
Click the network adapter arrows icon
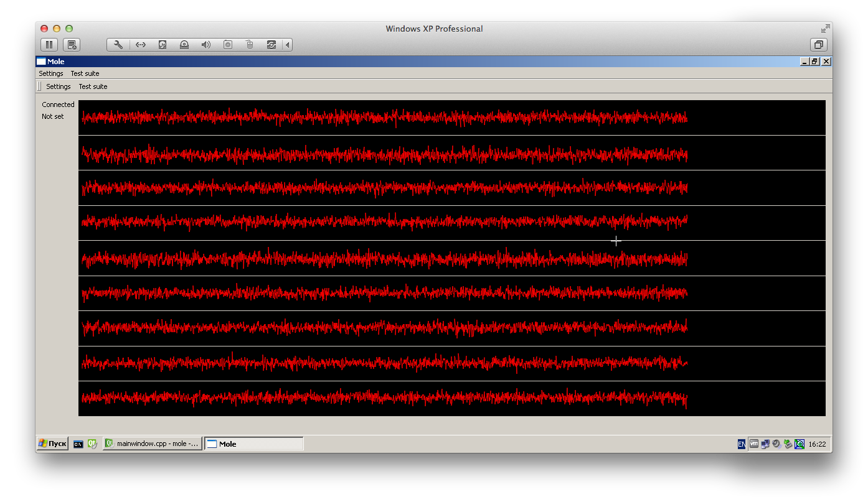click(141, 45)
